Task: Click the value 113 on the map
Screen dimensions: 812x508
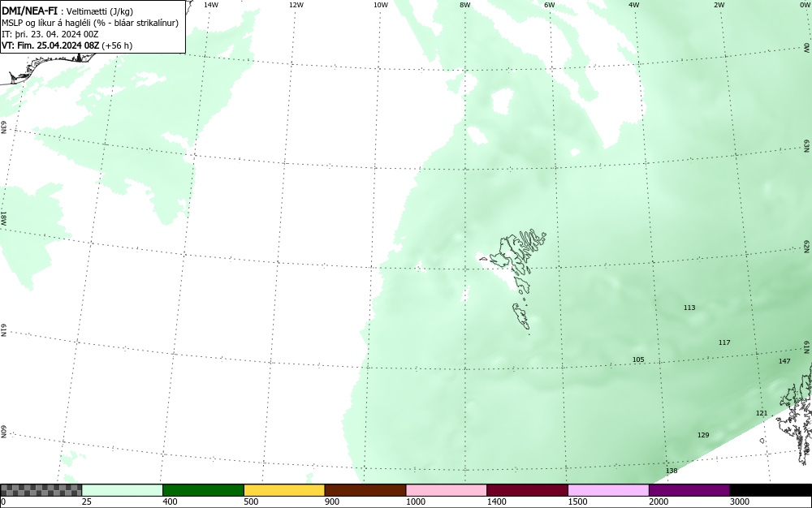Action: [689, 308]
